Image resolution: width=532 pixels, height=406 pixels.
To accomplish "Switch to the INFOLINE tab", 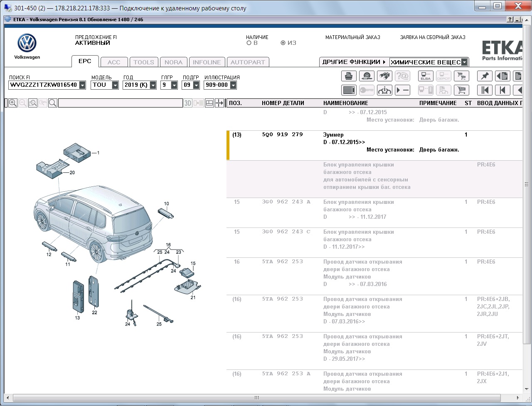I will [x=207, y=62].
